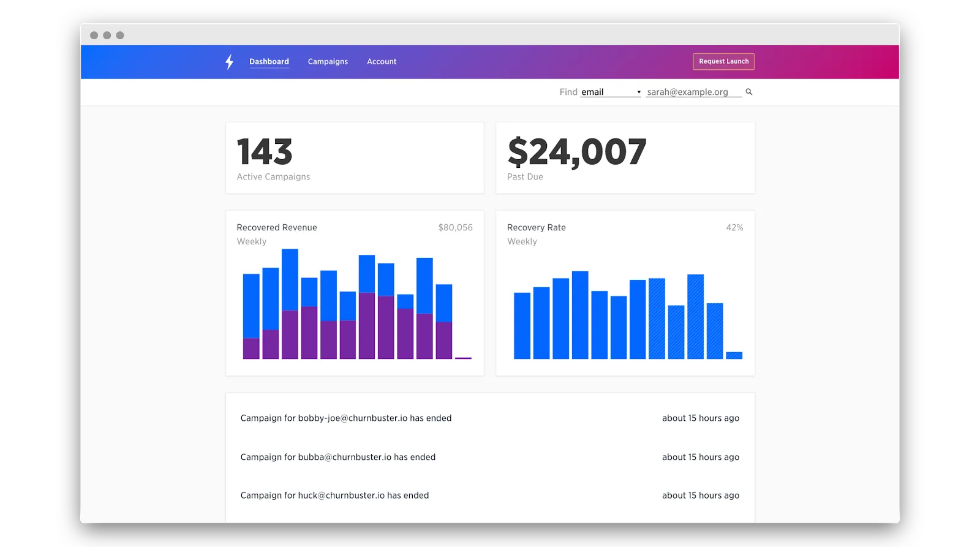The image size is (980, 547).
Task: Open the bubba@churnbuster.io campaign entry
Action: [x=490, y=457]
